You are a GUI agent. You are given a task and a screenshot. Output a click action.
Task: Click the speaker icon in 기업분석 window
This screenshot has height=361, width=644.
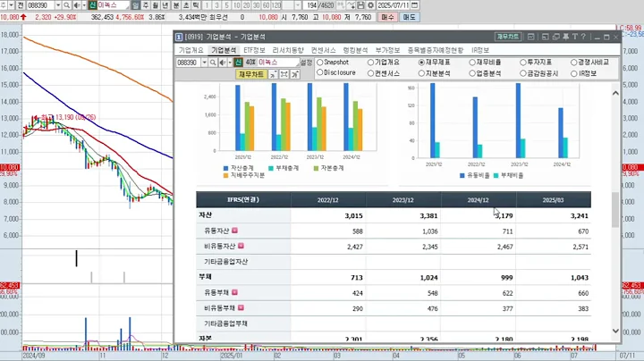(x=222, y=63)
